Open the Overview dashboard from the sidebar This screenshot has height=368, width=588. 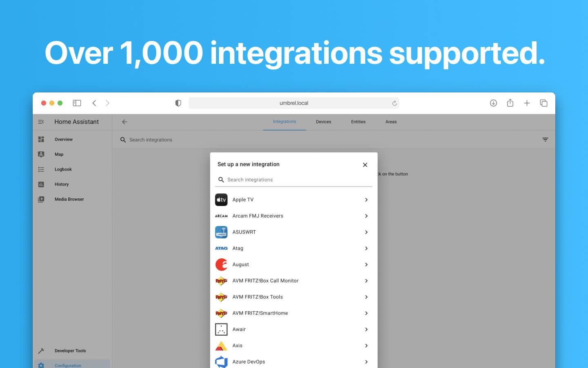tap(63, 139)
